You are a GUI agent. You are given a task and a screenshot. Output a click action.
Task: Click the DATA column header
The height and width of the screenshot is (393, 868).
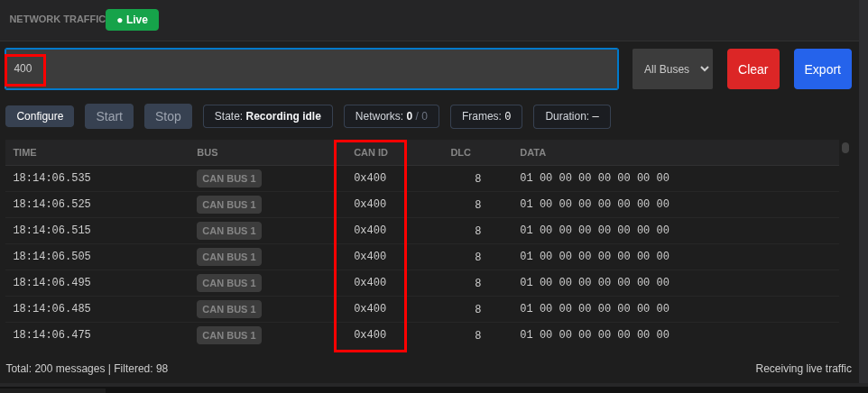click(x=532, y=152)
